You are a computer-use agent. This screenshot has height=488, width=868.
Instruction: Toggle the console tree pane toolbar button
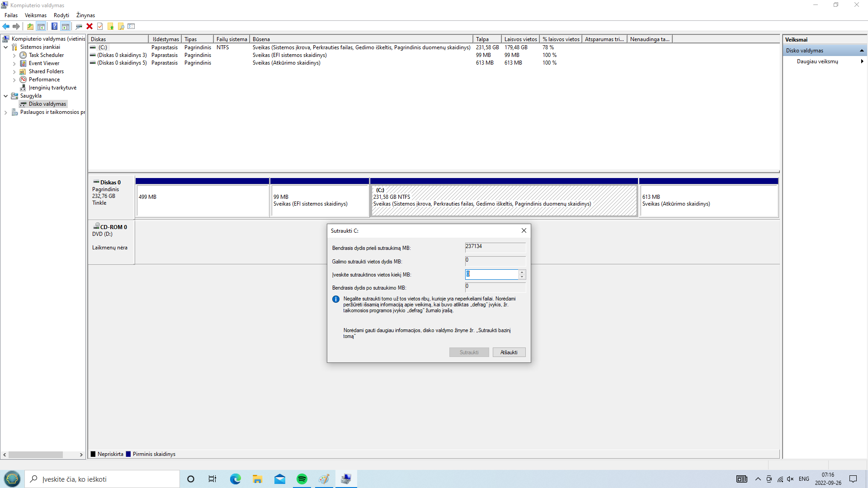coord(41,26)
